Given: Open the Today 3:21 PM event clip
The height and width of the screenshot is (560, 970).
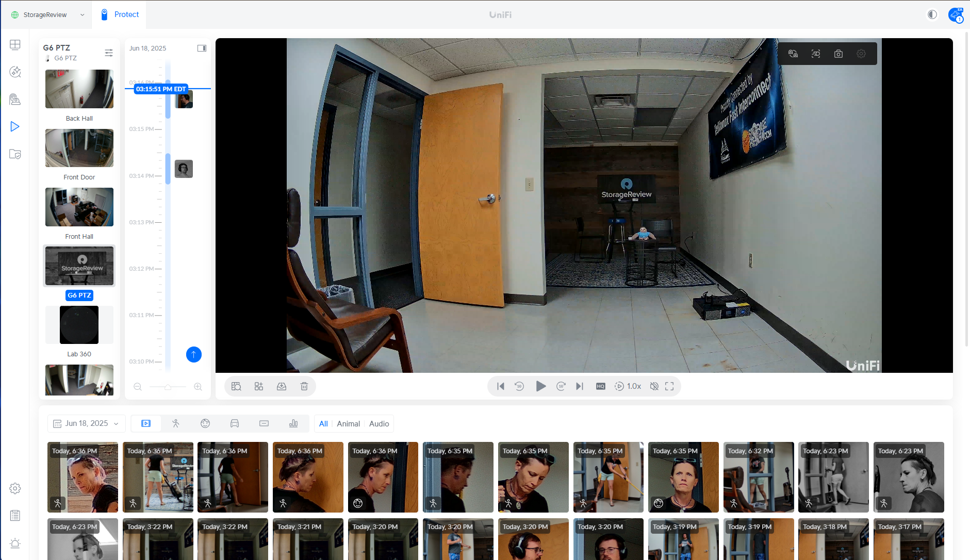Looking at the screenshot, I should [x=308, y=539].
